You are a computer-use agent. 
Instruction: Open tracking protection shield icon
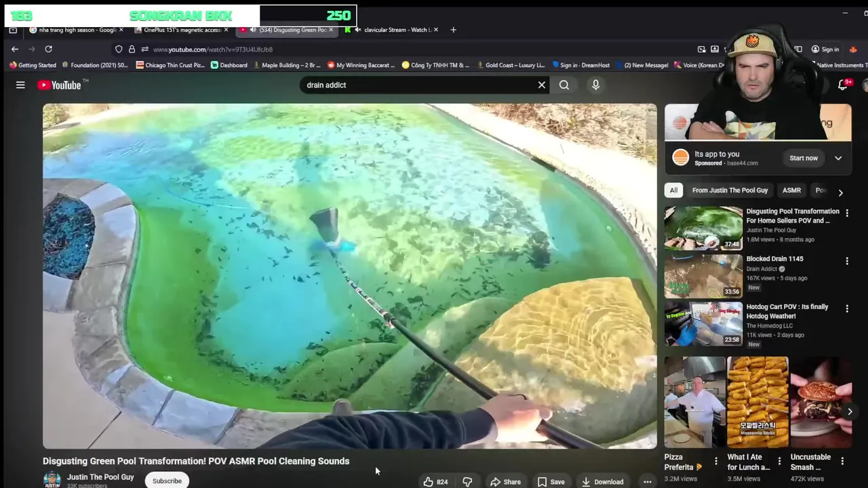pos(119,49)
